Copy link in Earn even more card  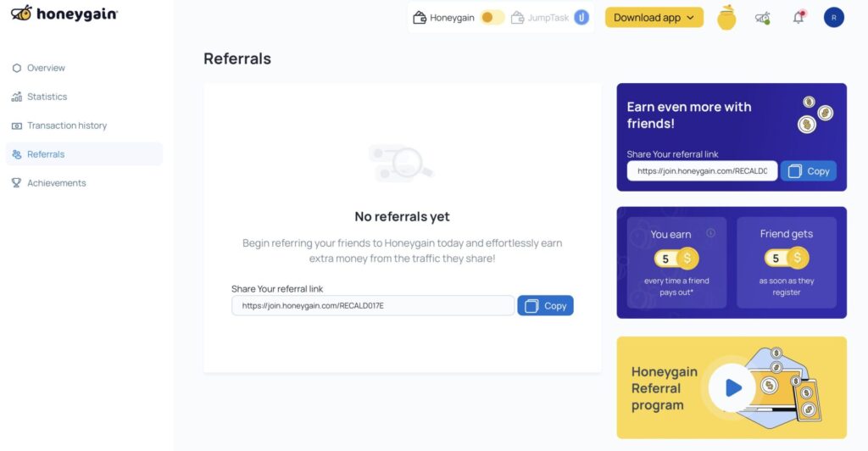pyautogui.click(x=808, y=171)
